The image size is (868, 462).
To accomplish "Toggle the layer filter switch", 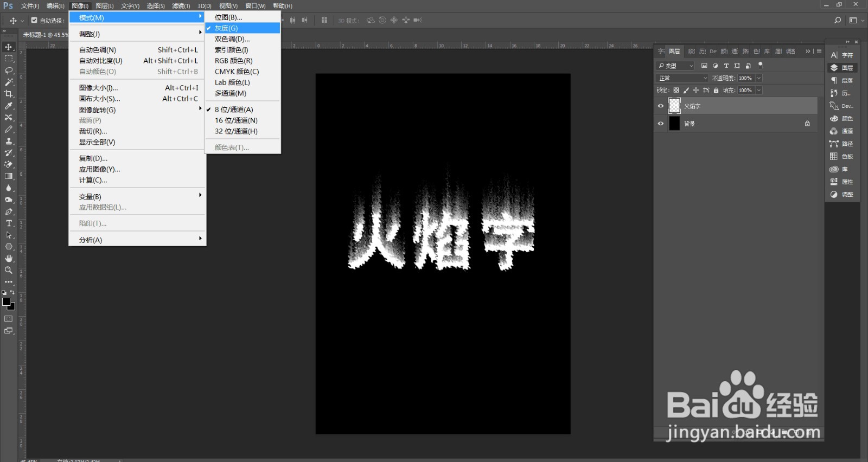I will click(761, 65).
